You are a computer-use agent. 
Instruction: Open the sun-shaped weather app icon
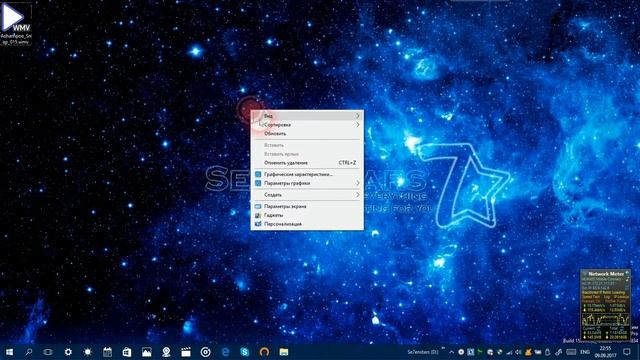pyautogui.click(x=87, y=352)
